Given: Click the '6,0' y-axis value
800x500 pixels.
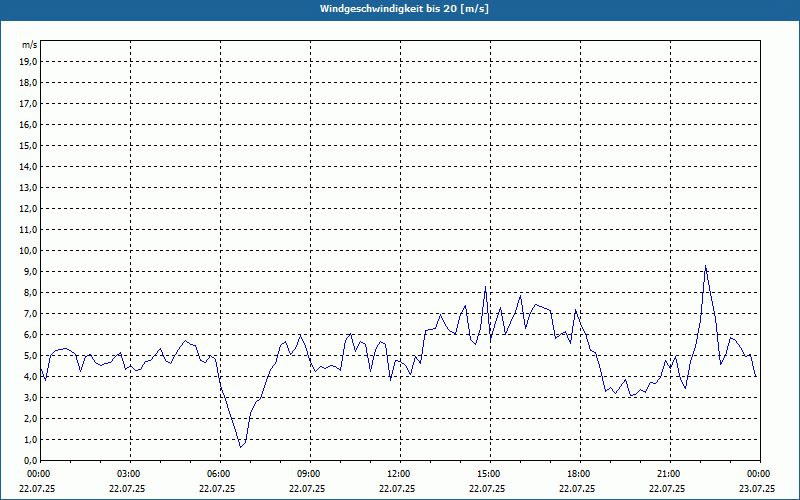Looking at the screenshot, I should (31, 335).
